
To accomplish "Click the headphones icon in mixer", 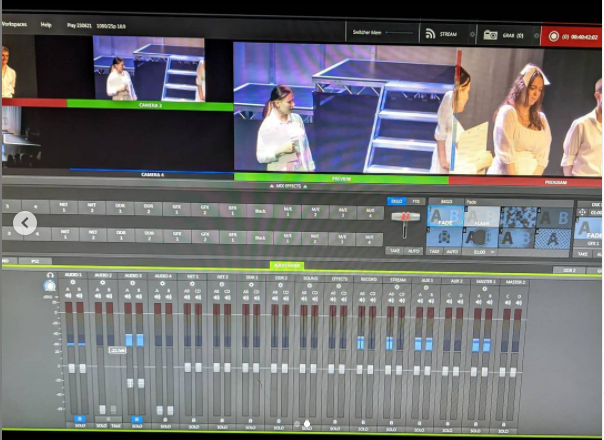I will [50, 275].
